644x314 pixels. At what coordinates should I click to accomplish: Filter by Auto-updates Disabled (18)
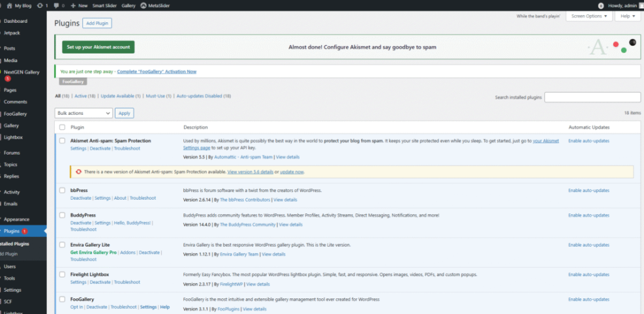point(204,96)
